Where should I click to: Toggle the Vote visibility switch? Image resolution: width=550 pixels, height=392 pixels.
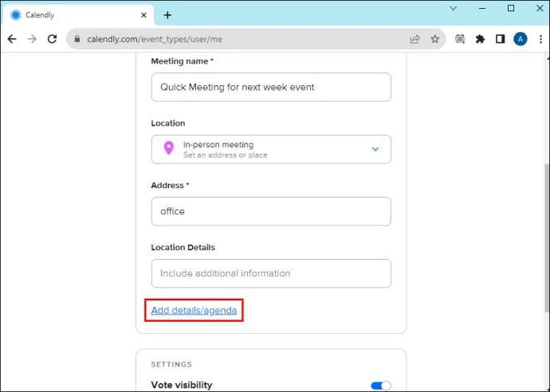click(381, 386)
